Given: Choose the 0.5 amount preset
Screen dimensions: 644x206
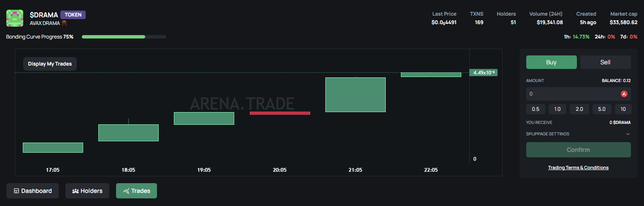Looking at the screenshot, I should tap(536, 109).
